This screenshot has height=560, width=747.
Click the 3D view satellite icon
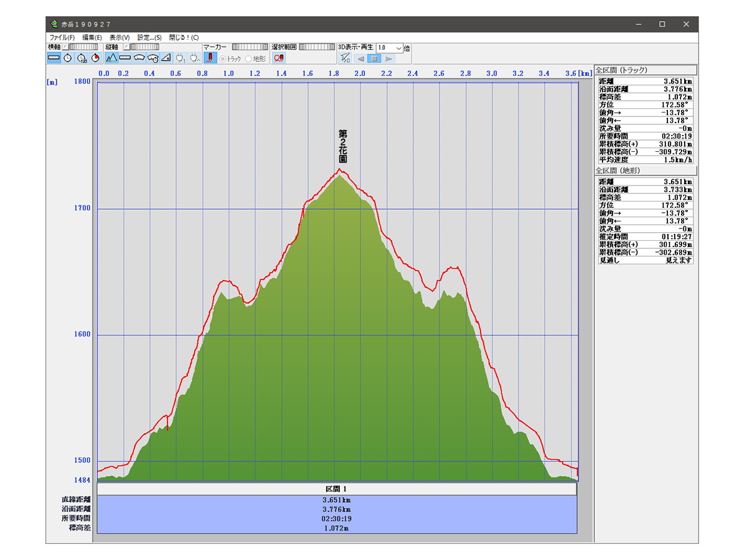345,58
